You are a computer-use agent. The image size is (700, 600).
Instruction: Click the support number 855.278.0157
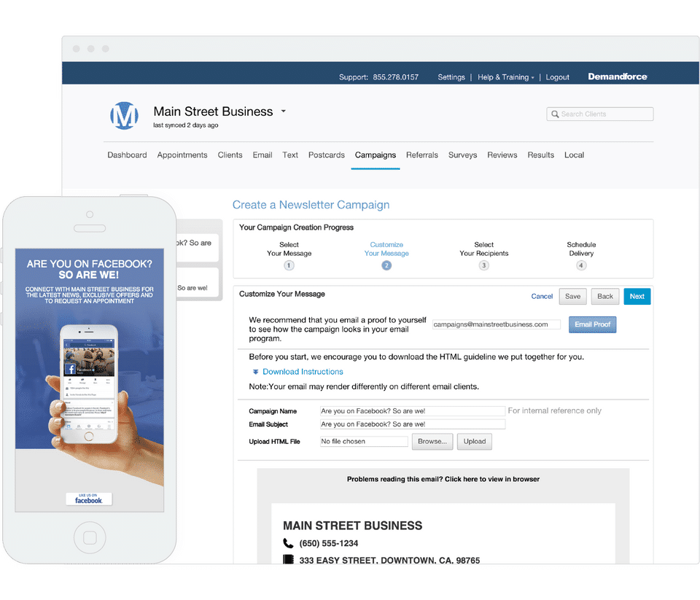click(x=395, y=77)
